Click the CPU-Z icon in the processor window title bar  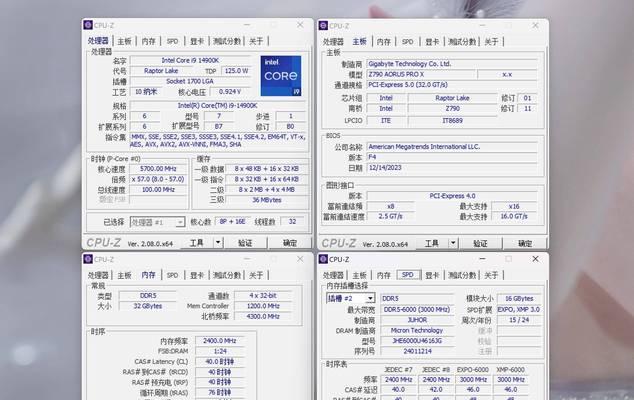click(88, 25)
